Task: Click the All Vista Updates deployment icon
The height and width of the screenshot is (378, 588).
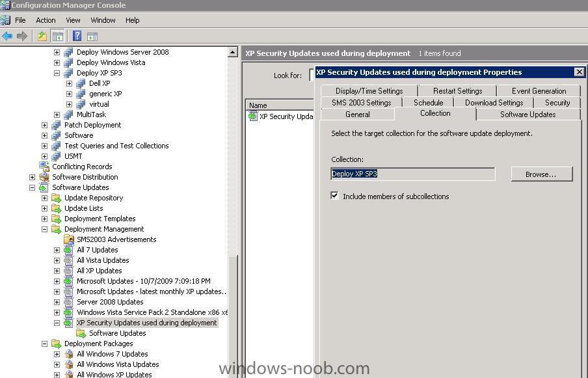Action: click(68, 260)
